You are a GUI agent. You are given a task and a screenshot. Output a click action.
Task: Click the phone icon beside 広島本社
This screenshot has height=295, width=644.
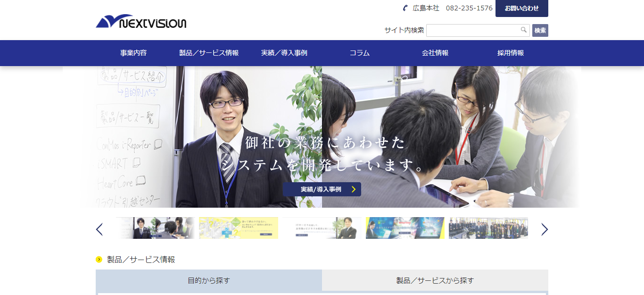[x=405, y=8]
